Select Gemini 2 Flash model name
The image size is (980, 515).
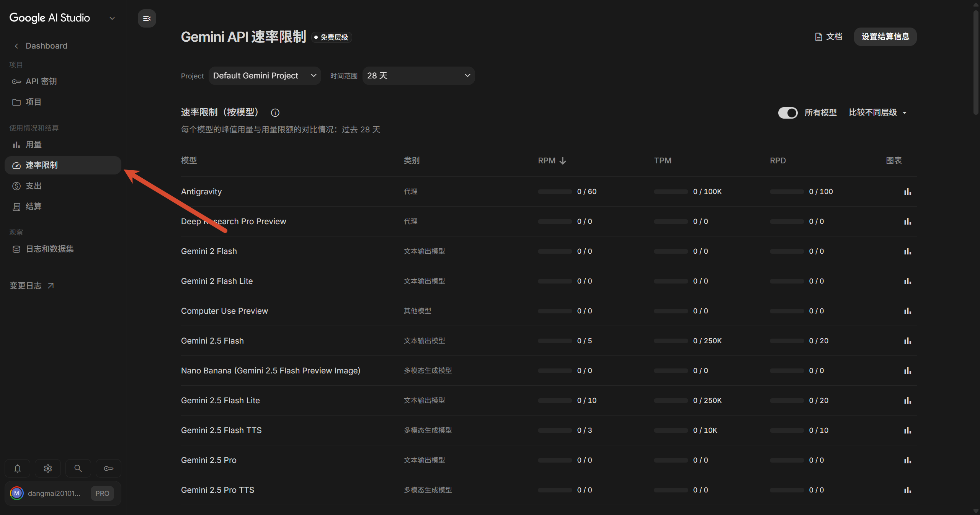click(x=209, y=251)
